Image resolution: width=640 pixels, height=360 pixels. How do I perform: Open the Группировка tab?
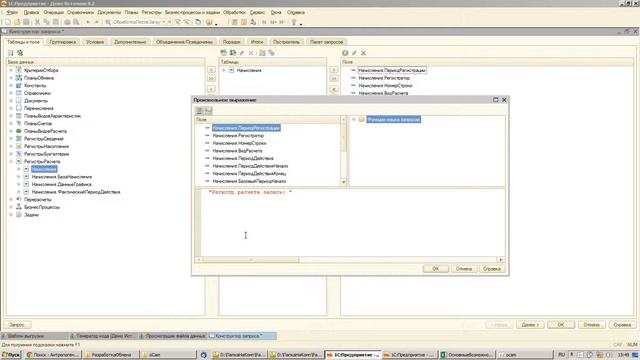[62, 42]
